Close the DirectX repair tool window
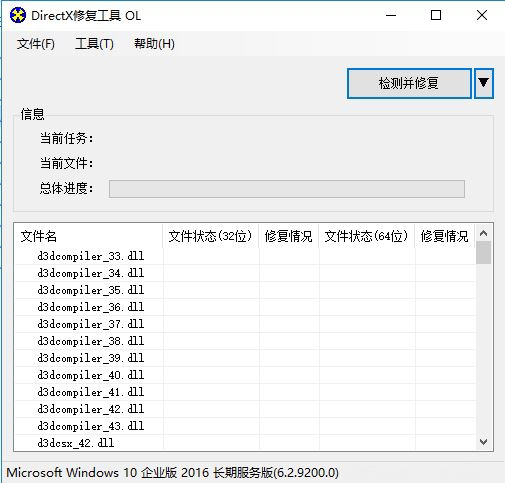Screen dimensions: 505x483 (482, 15)
